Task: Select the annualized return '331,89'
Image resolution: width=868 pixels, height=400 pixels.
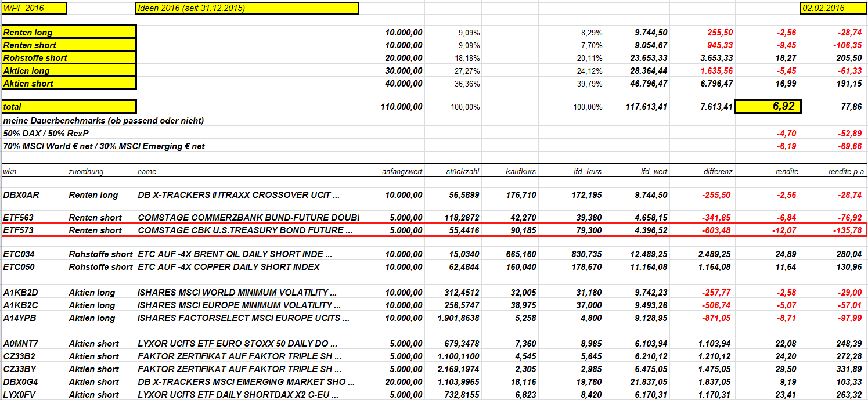Action: pos(849,369)
